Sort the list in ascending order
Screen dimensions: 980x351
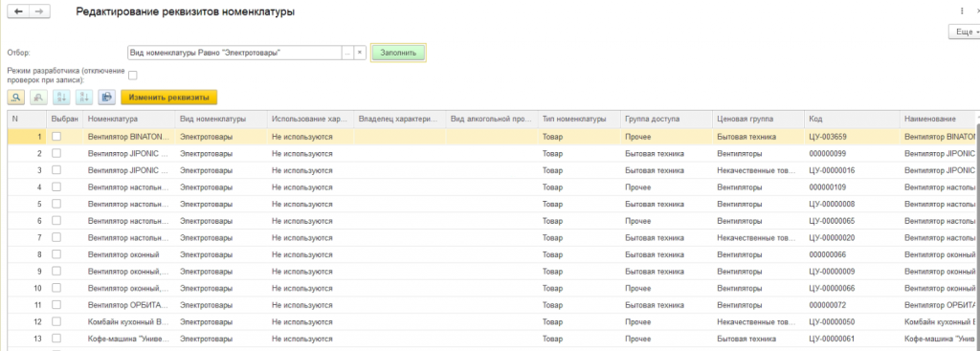[x=61, y=97]
